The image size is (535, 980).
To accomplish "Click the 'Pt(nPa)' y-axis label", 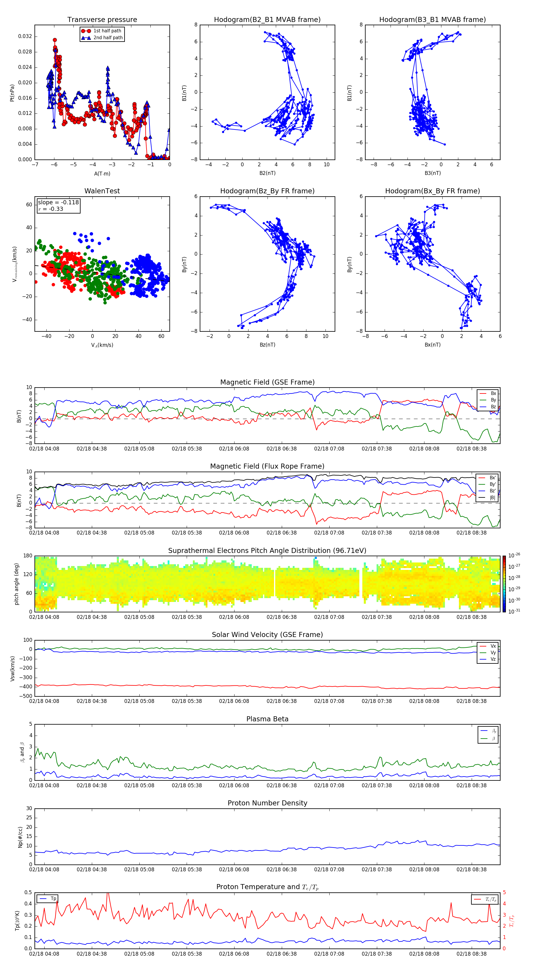I will (x=12, y=93).
